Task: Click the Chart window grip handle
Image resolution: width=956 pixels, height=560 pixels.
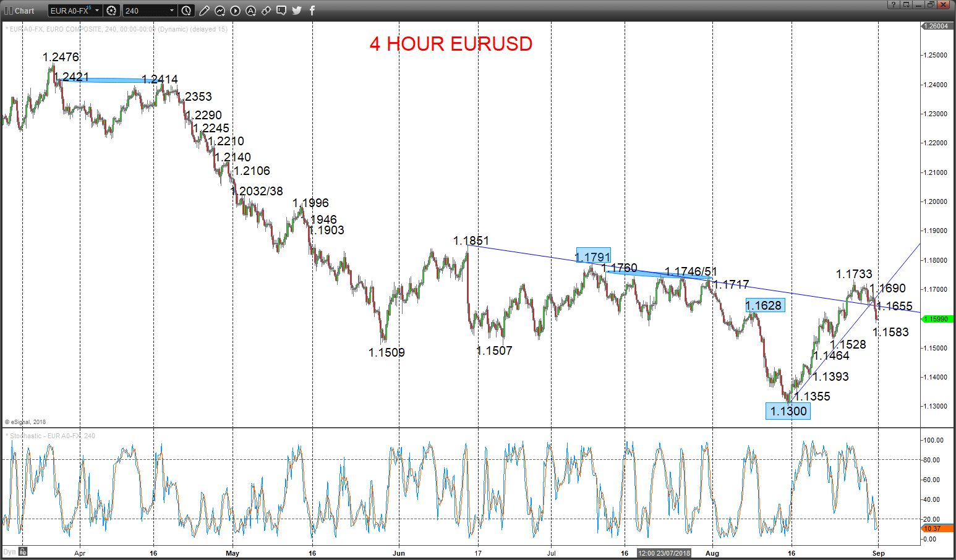Action: pyautogui.click(x=8, y=11)
